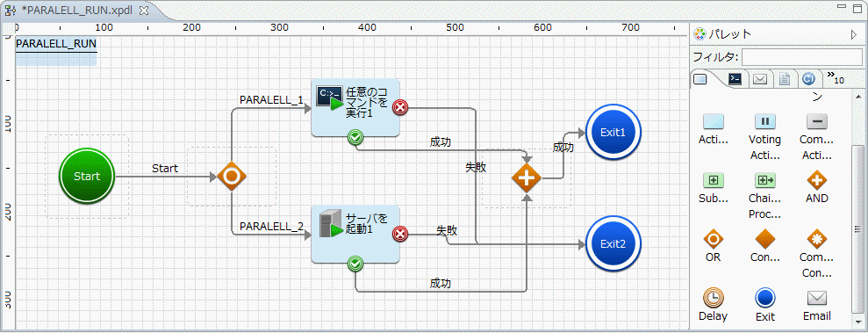
Task: Click green success port on サーバを起動1
Action: coord(355,264)
